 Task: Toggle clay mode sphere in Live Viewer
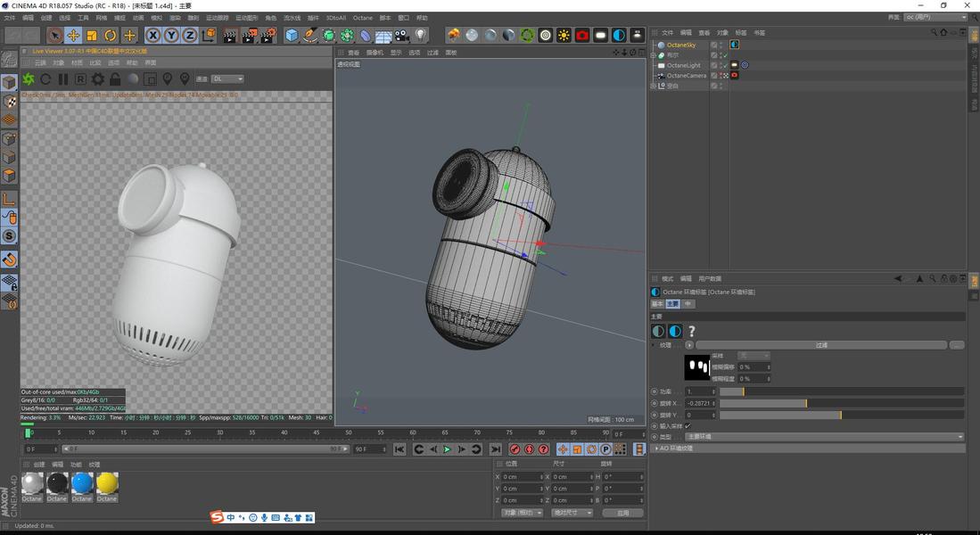coord(133,78)
